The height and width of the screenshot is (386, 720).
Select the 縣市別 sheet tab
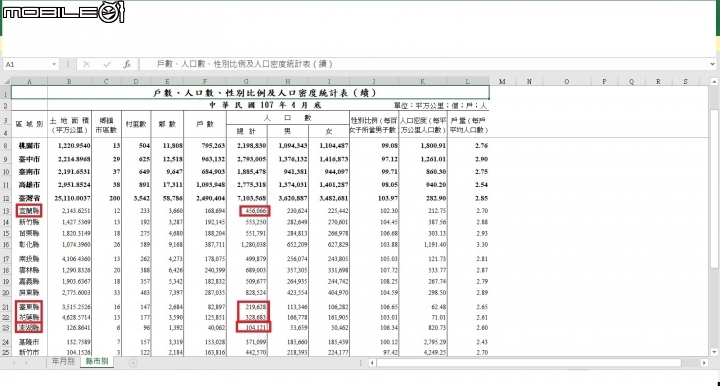[x=97, y=362]
